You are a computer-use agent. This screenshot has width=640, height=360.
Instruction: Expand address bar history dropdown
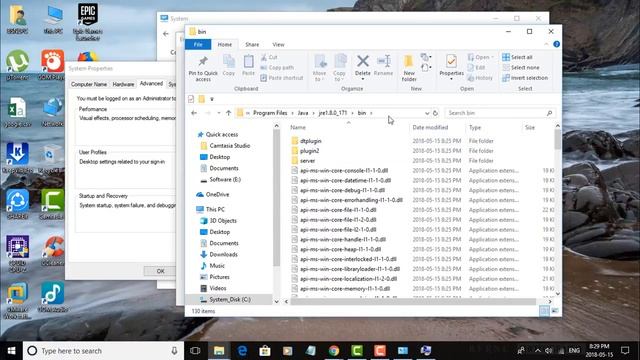tap(427, 113)
